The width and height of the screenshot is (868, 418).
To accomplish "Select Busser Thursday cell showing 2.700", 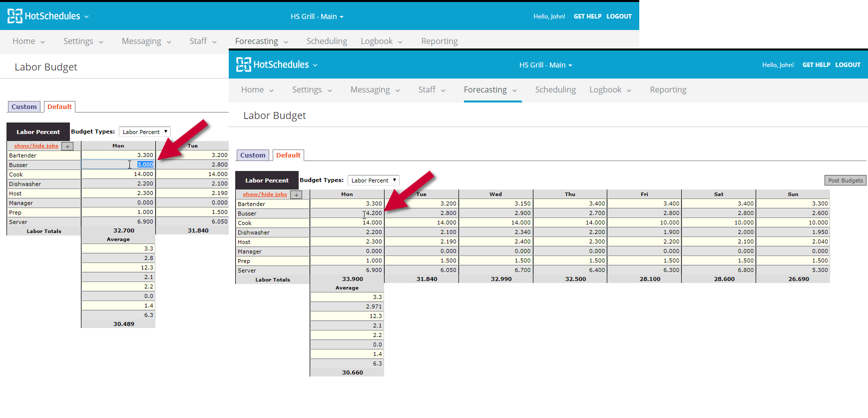I will pos(570,213).
